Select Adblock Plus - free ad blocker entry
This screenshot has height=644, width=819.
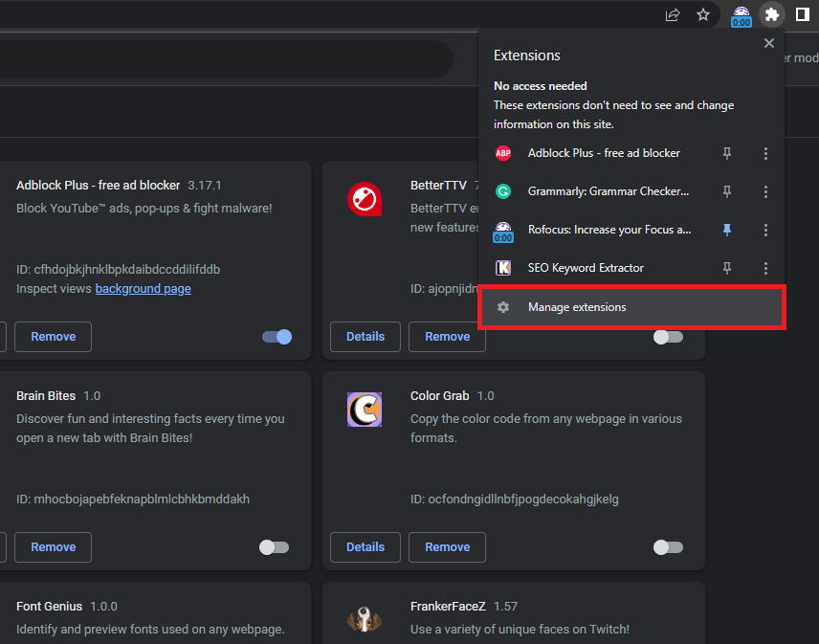[x=604, y=153]
